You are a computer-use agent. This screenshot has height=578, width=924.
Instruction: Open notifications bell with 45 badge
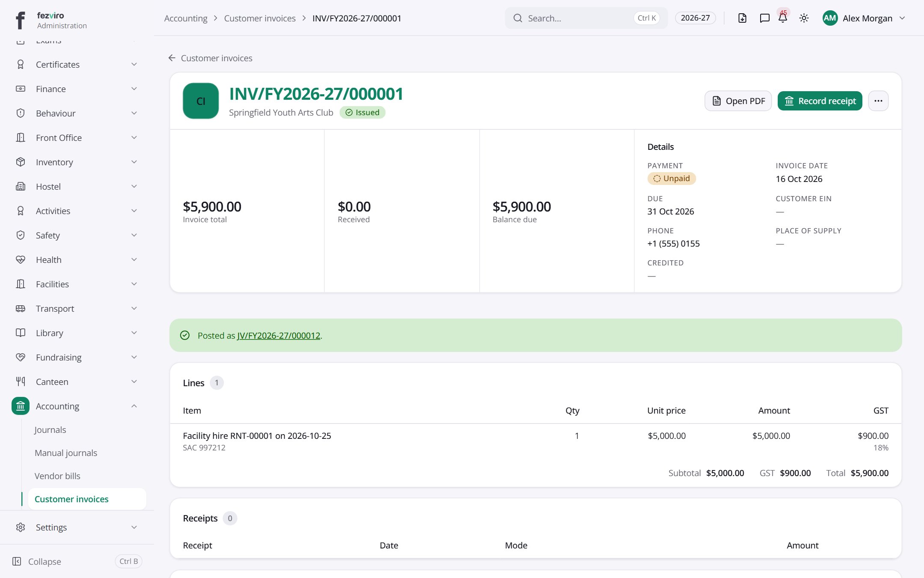[783, 18]
